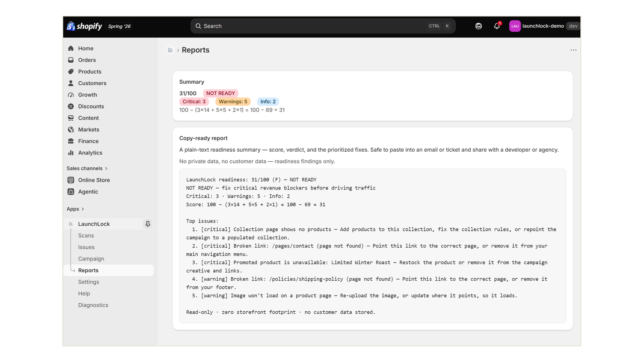Click the Critical: 3 badge

click(194, 102)
